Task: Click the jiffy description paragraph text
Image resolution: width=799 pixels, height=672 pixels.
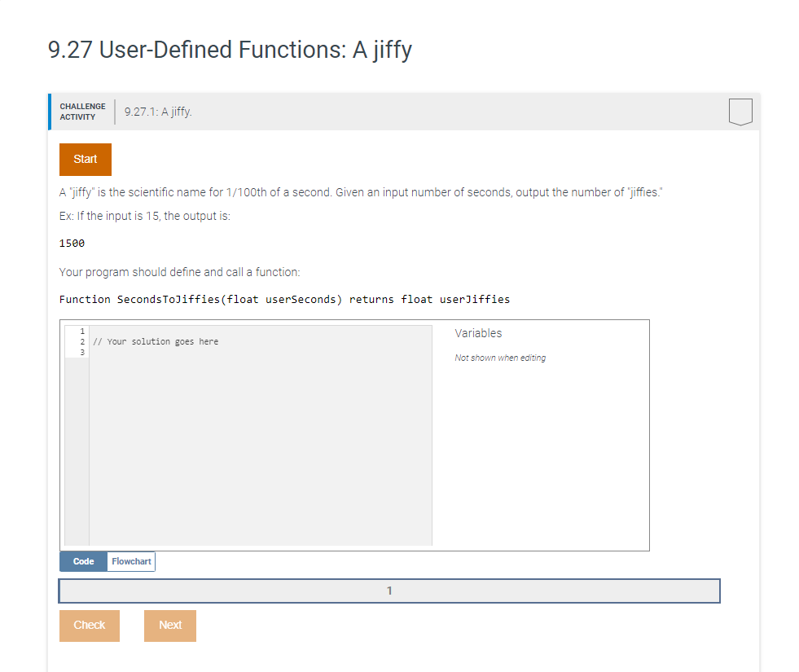Action: [367, 192]
